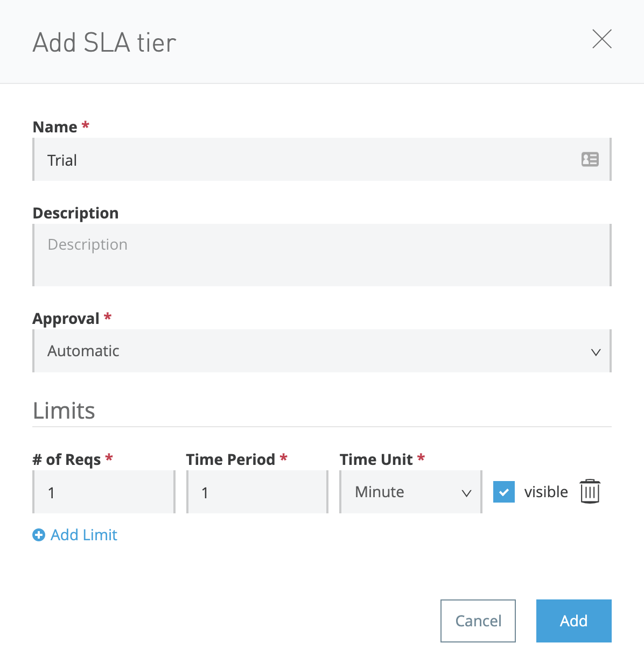Click into the Description text area
644x664 pixels.
[x=321, y=255]
